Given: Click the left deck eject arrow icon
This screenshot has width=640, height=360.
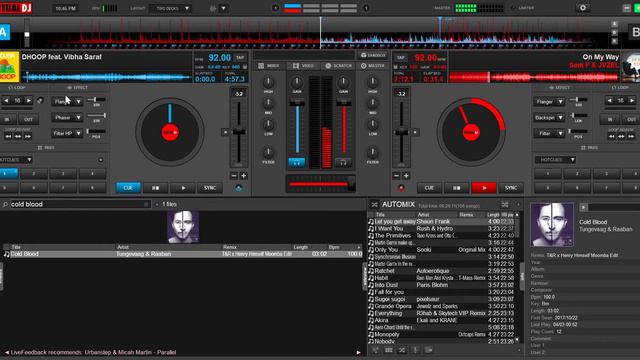Looking at the screenshot, I should coord(238,188).
